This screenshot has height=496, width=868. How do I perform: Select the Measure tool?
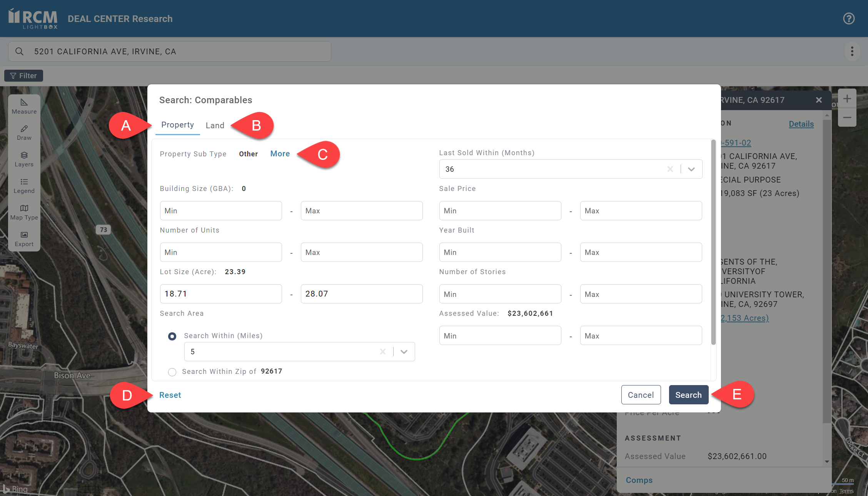pyautogui.click(x=24, y=106)
